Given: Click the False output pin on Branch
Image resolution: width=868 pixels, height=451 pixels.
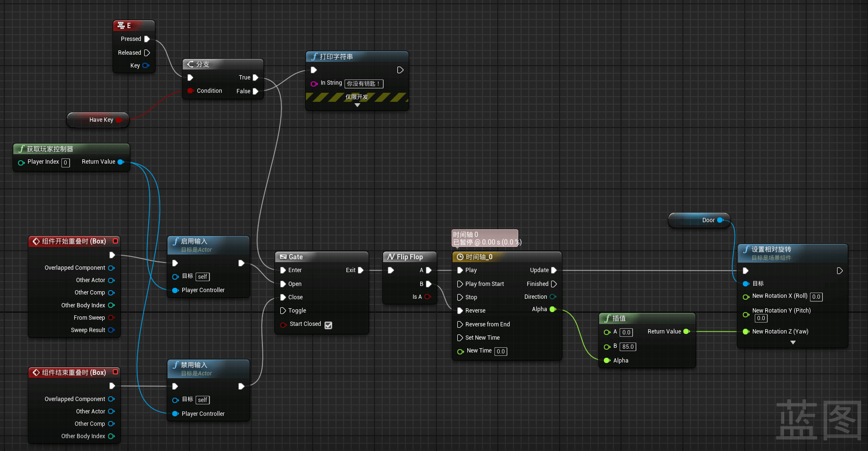Looking at the screenshot, I should tap(256, 91).
